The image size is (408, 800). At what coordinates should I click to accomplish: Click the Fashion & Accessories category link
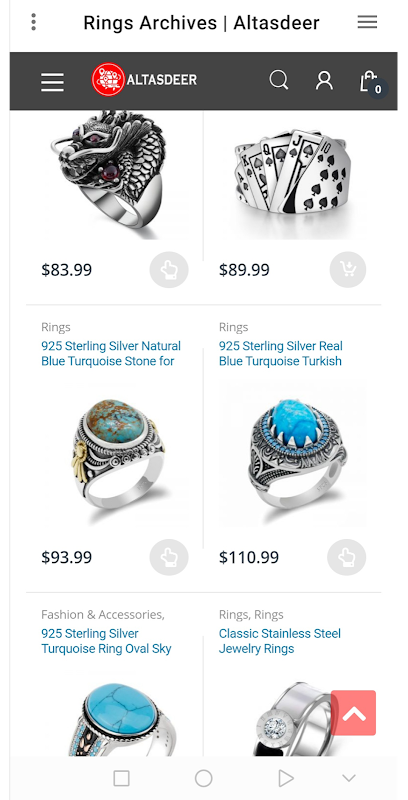pyautogui.click(x=103, y=615)
